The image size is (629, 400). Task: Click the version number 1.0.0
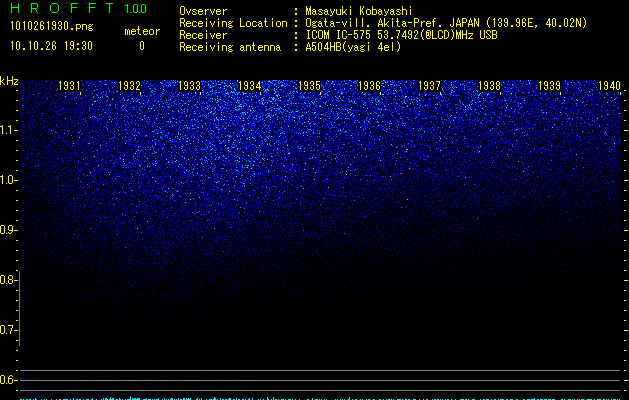coord(135,9)
